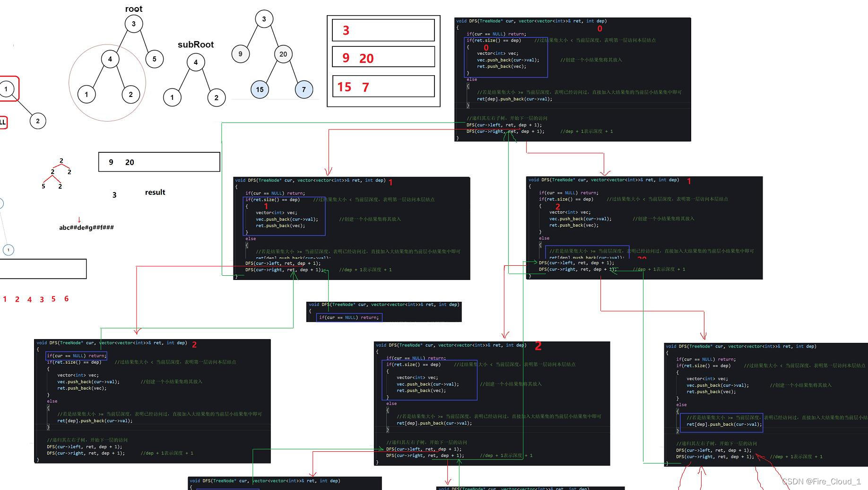Click the result row showing red "9 20"
This screenshot has height=490, width=868.
[383, 57]
